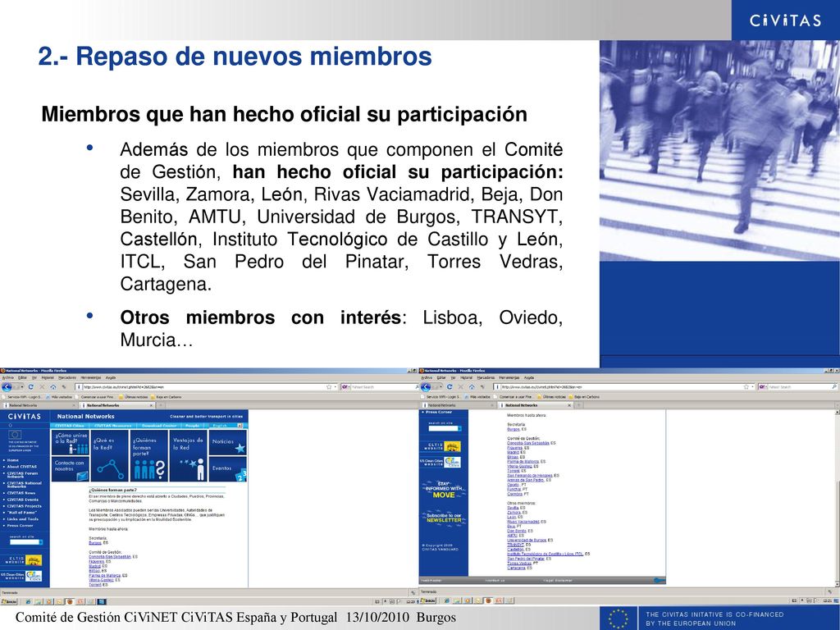Viewport: 840px width, 630px height.
Task: Click Stop (X) icon in left Firefox window
Action: click(43, 387)
